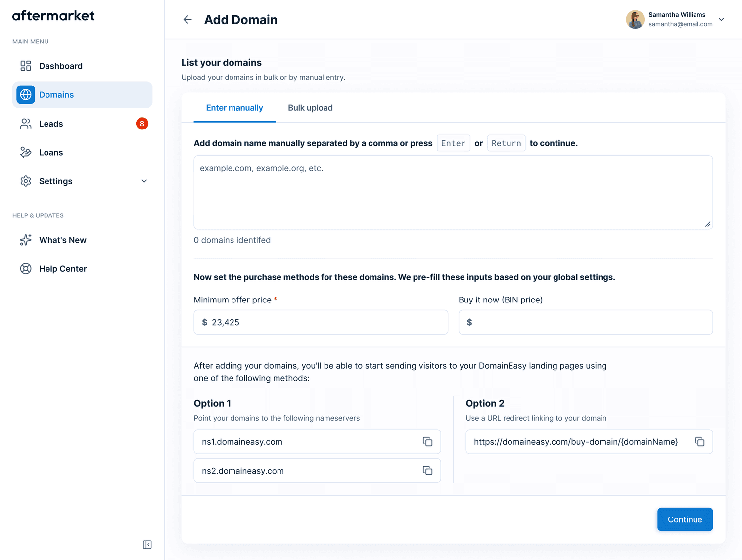Copy the ns1.domaineasy.com nameserver

coord(427,442)
